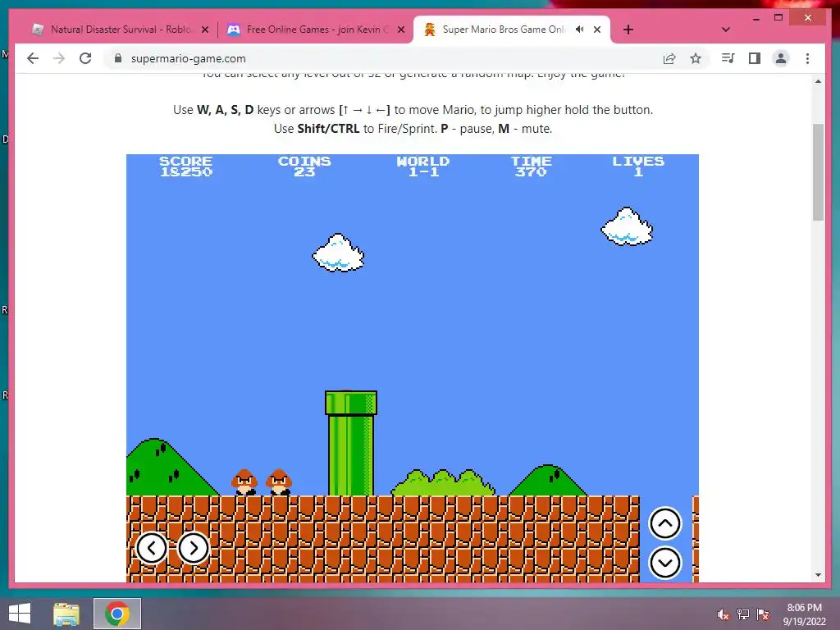Click the WORLD 1-1 label
Viewport: 840px width, 630px height.
(423, 166)
